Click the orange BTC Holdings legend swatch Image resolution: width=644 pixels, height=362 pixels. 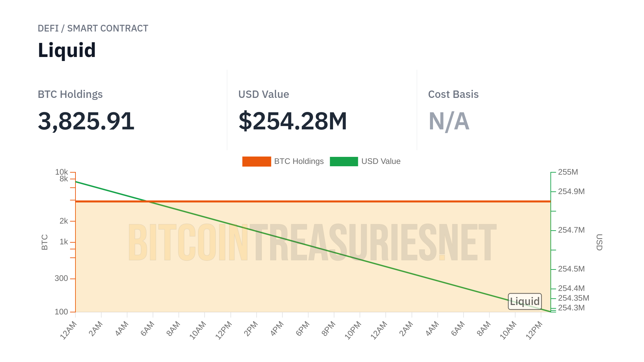[x=257, y=162]
